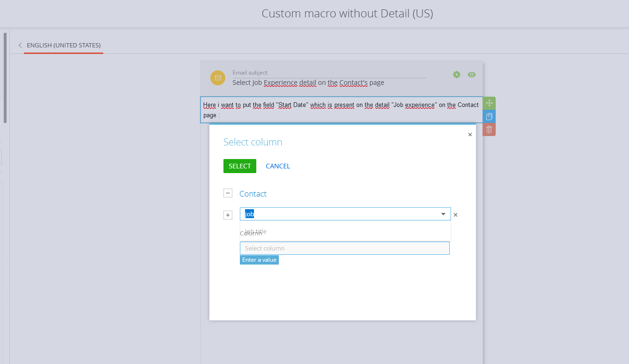Click the Email subject field
Screen dimensions: 629x364
(329, 83)
